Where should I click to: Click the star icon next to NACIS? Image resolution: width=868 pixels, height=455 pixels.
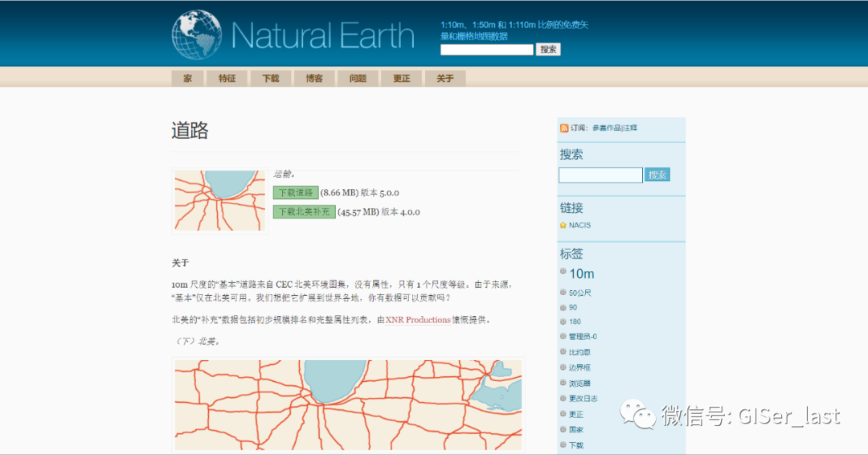pos(563,225)
